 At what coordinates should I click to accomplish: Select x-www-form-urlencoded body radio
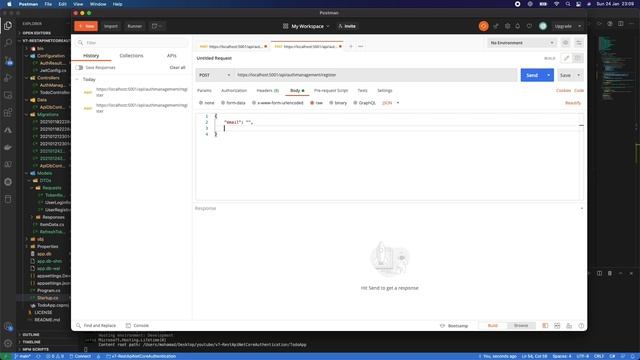[x=254, y=103]
